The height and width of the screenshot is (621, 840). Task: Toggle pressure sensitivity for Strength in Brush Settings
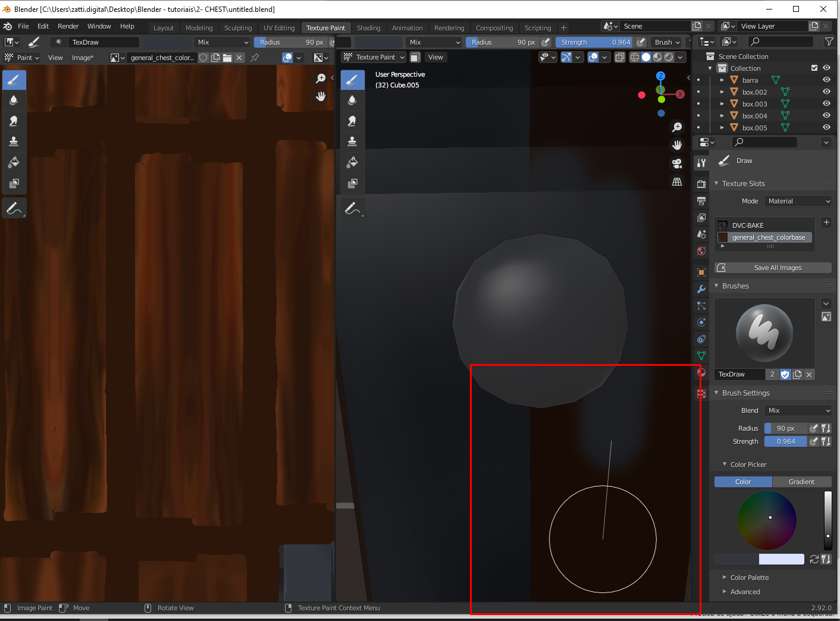click(x=814, y=441)
